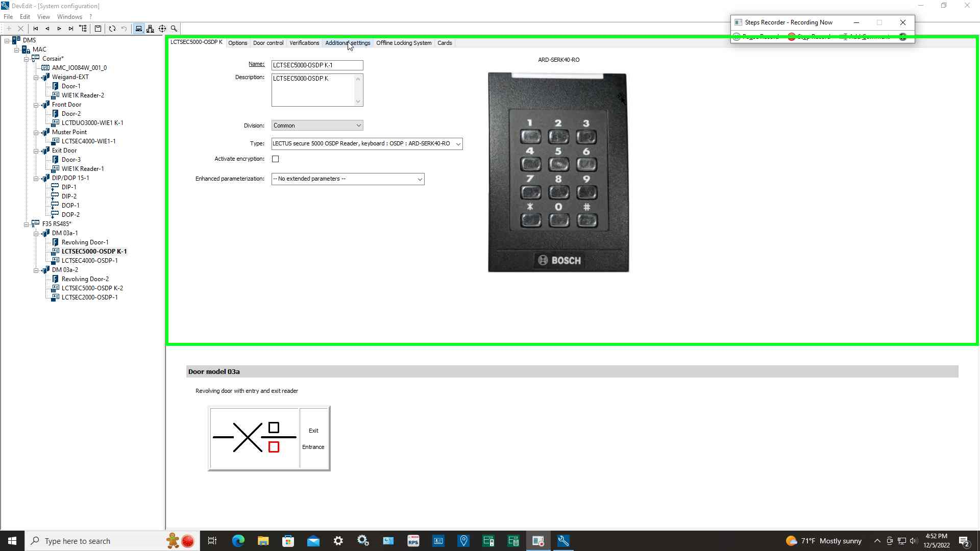Viewport: 980px width, 551px height.
Task: Select LCTSEC4000-OSDP-1 in device tree
Action: pyautogui.click(x=89, y=261)
